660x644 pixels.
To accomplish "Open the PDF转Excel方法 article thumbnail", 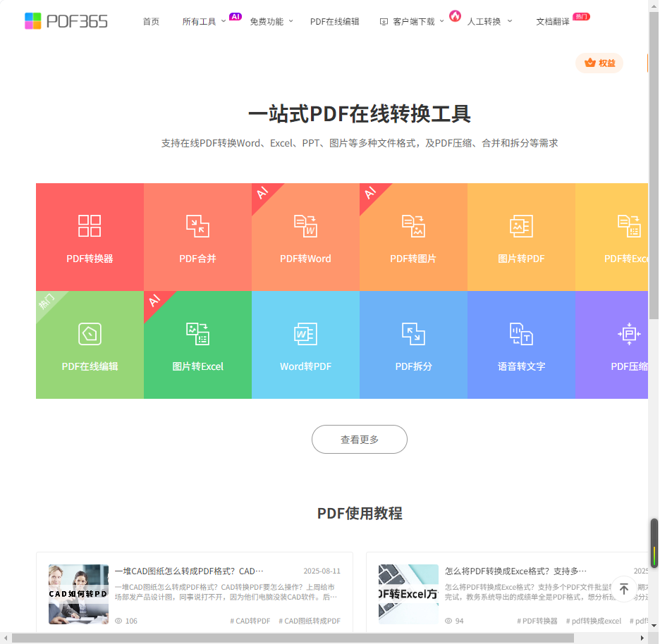I will click(x=408, y=594).
